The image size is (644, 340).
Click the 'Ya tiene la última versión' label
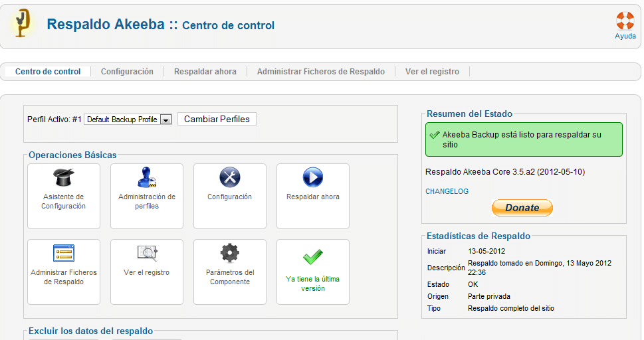[x=312, y=284]
